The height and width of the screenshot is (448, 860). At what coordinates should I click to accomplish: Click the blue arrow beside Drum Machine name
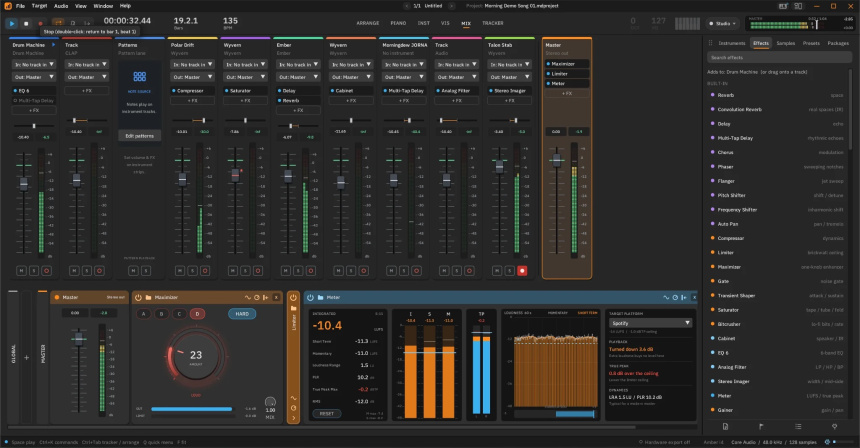point(53,45)
